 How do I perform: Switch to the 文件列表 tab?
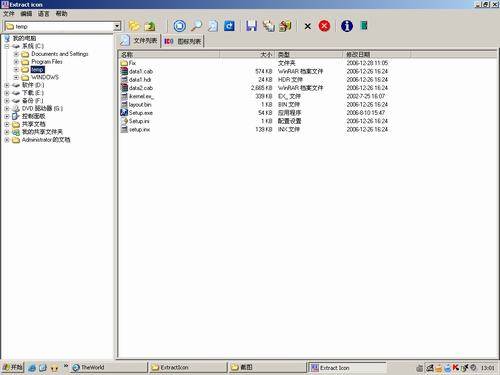139,41
